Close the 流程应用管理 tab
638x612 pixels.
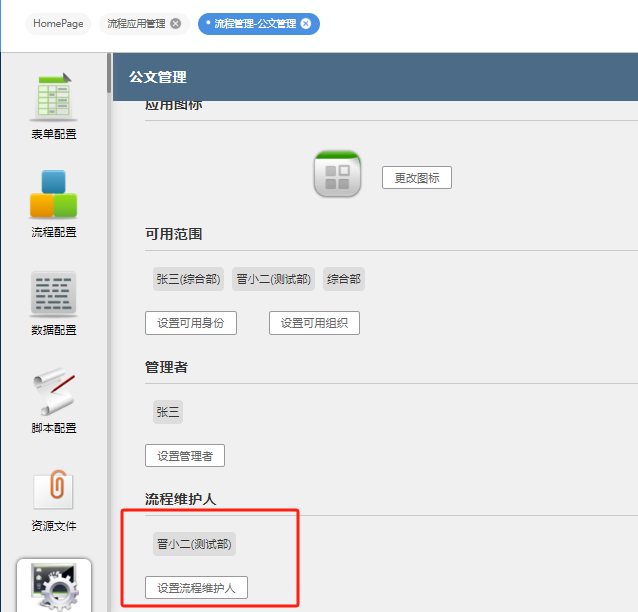175,24
